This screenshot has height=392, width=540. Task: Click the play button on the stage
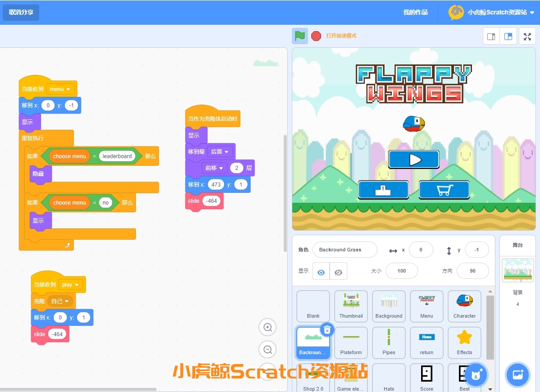(x=413, y=160)
